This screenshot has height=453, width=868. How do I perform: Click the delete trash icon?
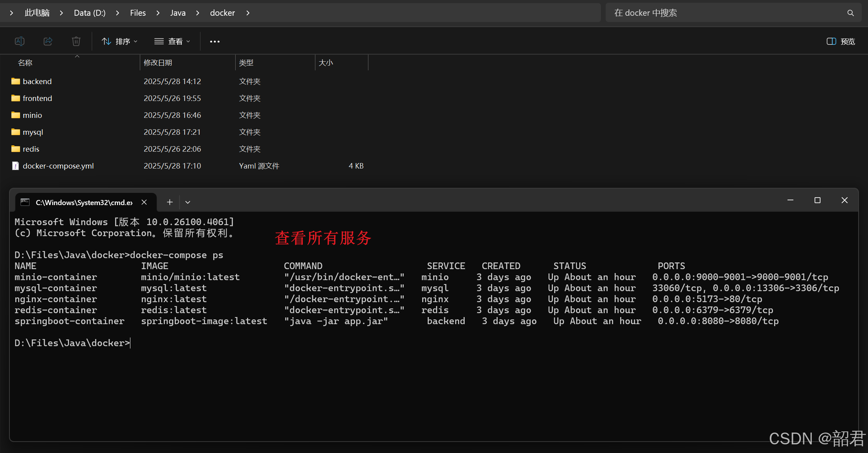(76, 41)
